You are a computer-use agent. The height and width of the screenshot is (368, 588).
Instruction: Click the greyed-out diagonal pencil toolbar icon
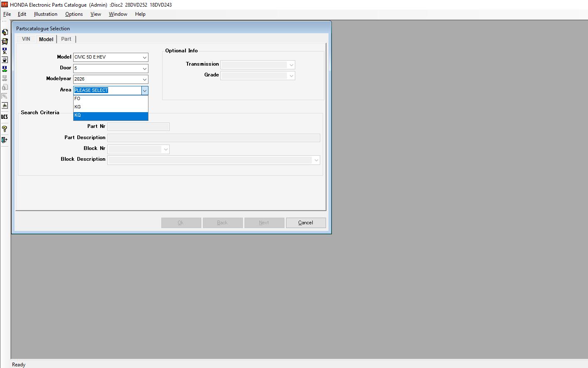tap(5, 96)
